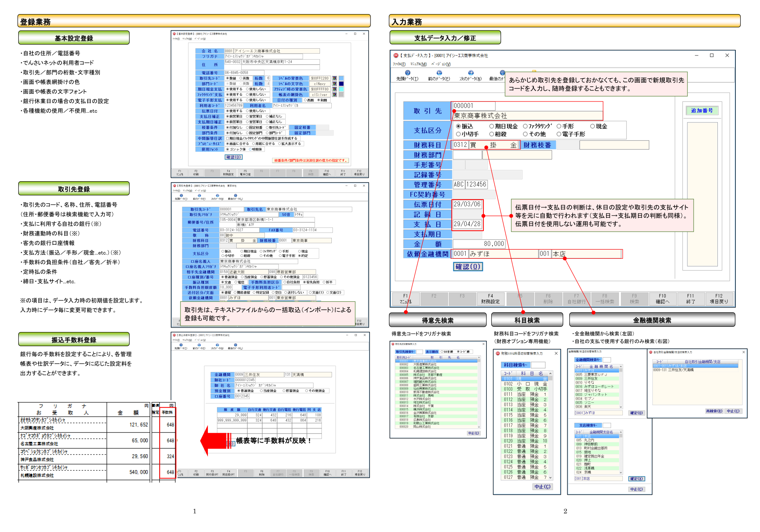Click the 先頭データ(T) icon in 支払データ入力 window
760x532 pixels.
407,73
